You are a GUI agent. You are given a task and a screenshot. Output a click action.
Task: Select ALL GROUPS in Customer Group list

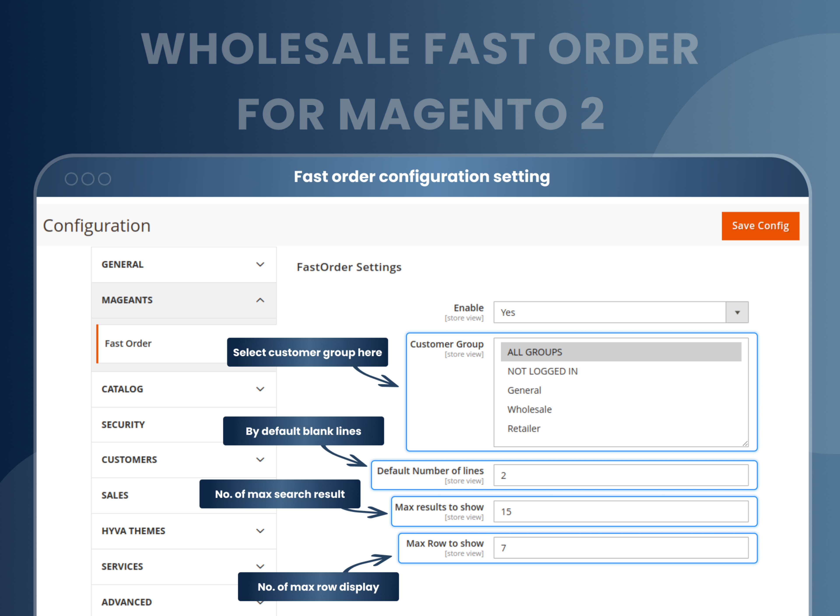point(534,352)
